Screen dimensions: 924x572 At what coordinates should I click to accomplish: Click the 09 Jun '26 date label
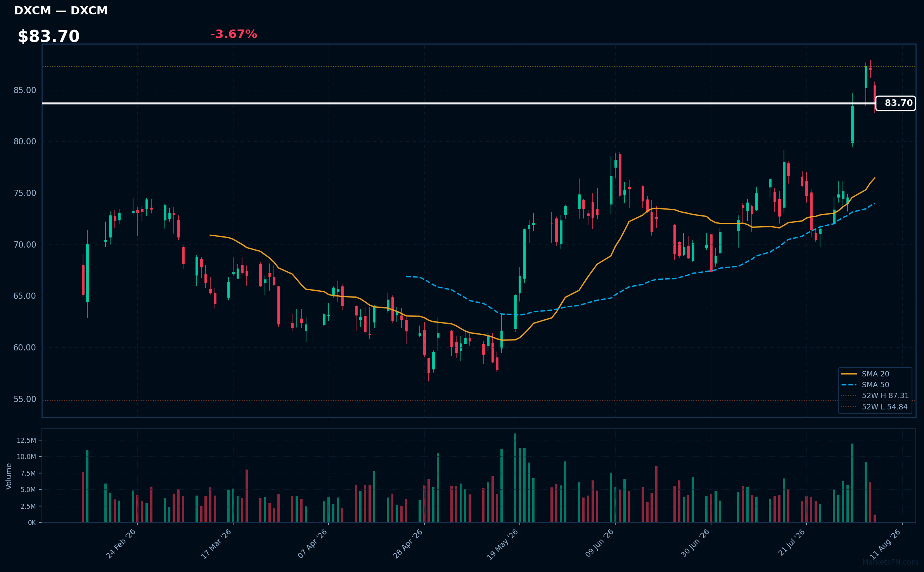click(599, 544)
